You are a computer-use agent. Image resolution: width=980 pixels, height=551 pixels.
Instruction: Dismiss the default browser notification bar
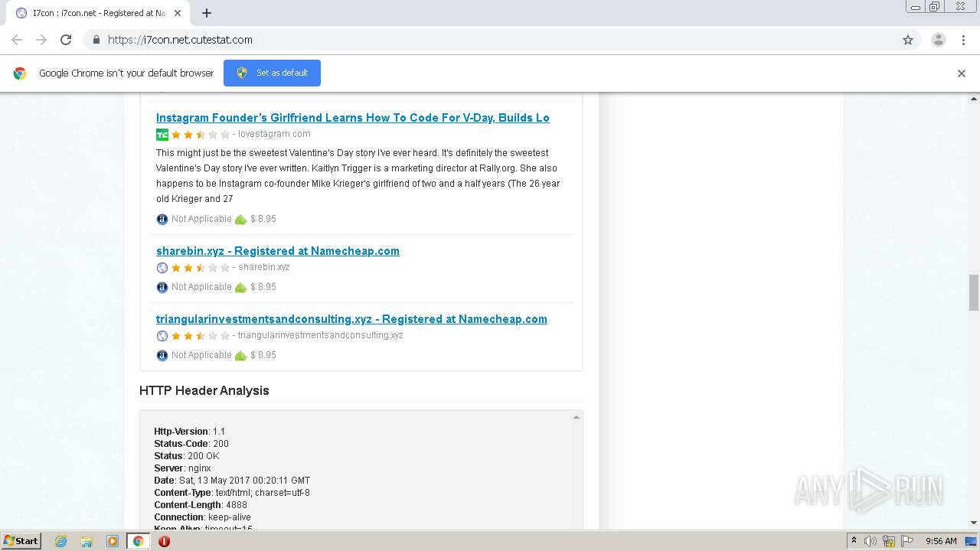(x=962, y=73)
